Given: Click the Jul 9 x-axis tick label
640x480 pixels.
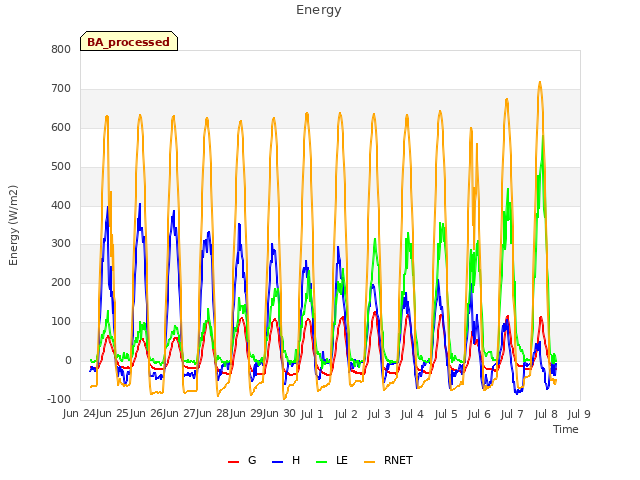Looking at the screenshot, I should tap(579, 414).
